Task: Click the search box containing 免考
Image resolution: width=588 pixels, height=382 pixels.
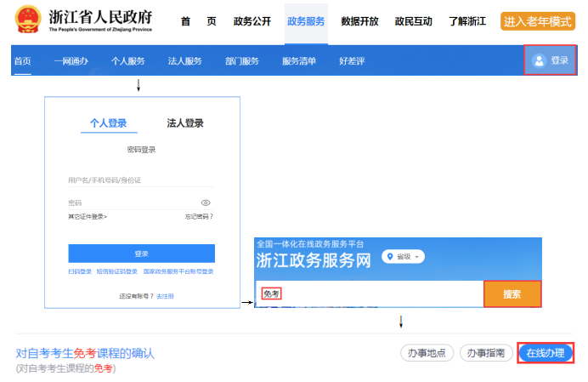Action: tap(370, 294)
